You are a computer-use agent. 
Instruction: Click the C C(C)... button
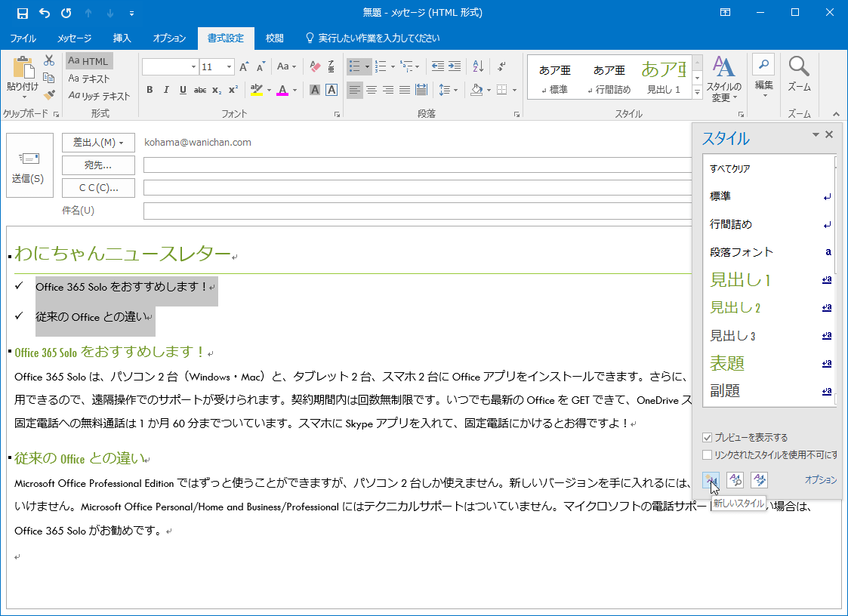(x=98, y=188)
